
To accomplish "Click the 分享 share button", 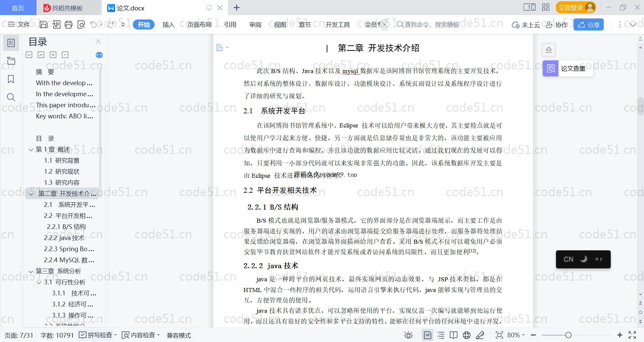I will [x=589, y=24].
